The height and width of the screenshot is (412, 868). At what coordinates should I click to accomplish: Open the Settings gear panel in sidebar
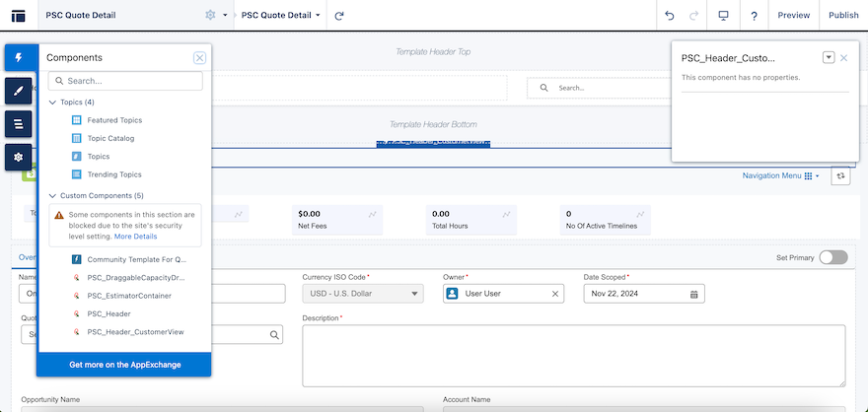[x=19, y=158]
